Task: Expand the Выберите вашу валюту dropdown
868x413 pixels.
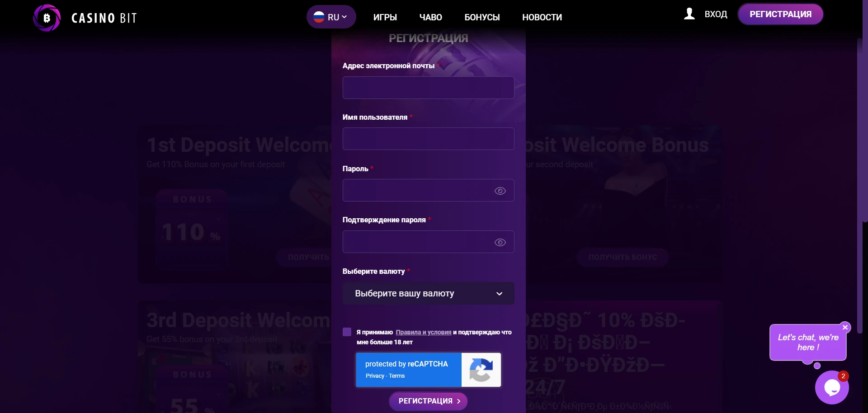Action: click(x=428, y=293)
